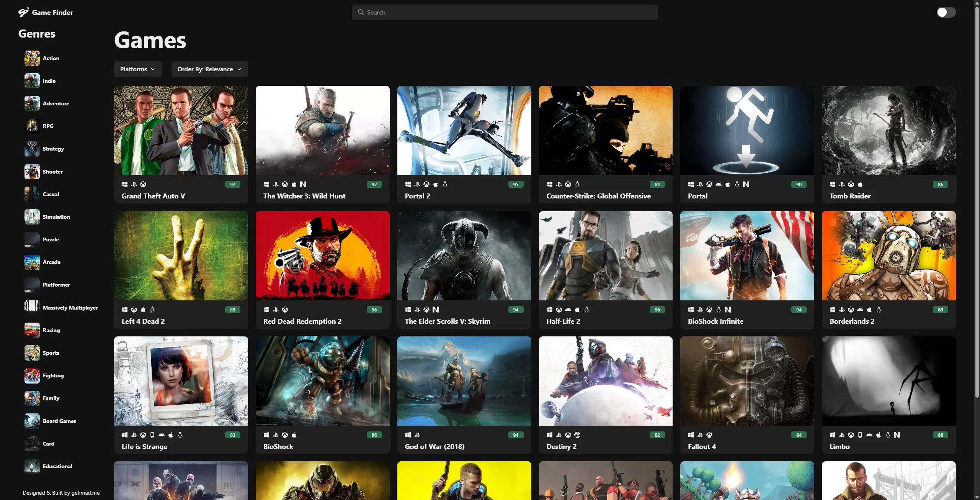This screenshot has height=500, width=980.
Task: Focus the Search input field
Action: tap(505, 12)
